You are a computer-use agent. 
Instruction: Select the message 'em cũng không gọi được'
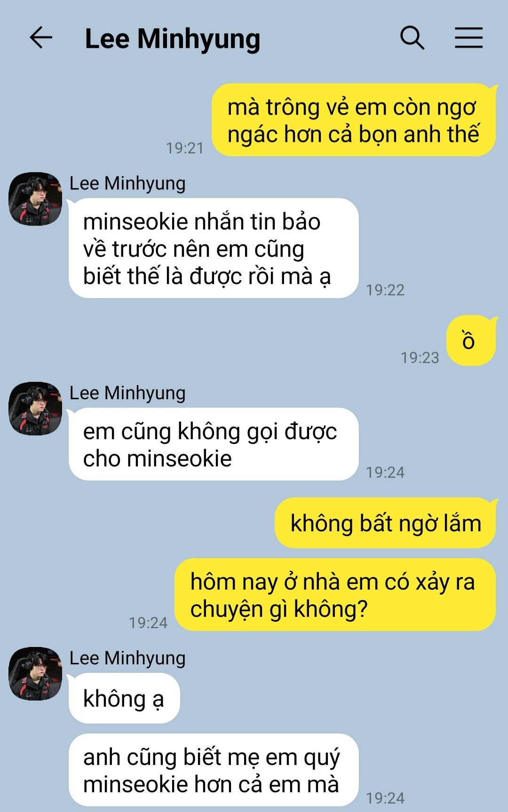pyautogui.click(x=214, y=444)
